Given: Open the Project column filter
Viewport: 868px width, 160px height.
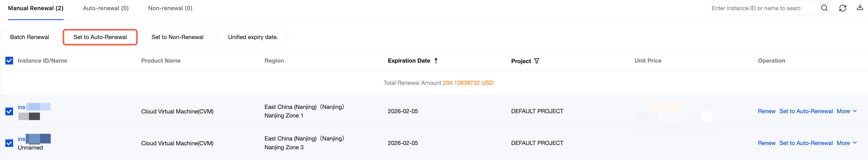Looking at the screenshot, I should pyautogui.click(x=537, y=61).
